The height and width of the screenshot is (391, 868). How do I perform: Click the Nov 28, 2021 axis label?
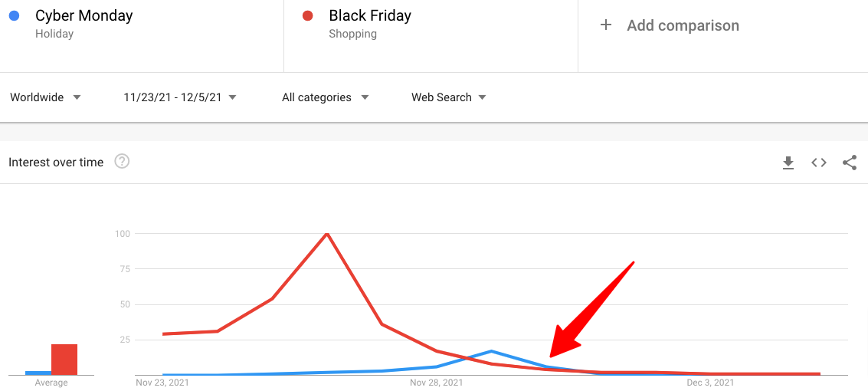437,383
